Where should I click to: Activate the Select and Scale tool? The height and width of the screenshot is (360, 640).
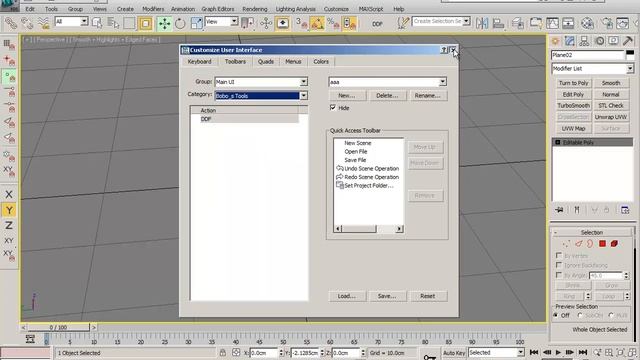(x=196, y=23)
